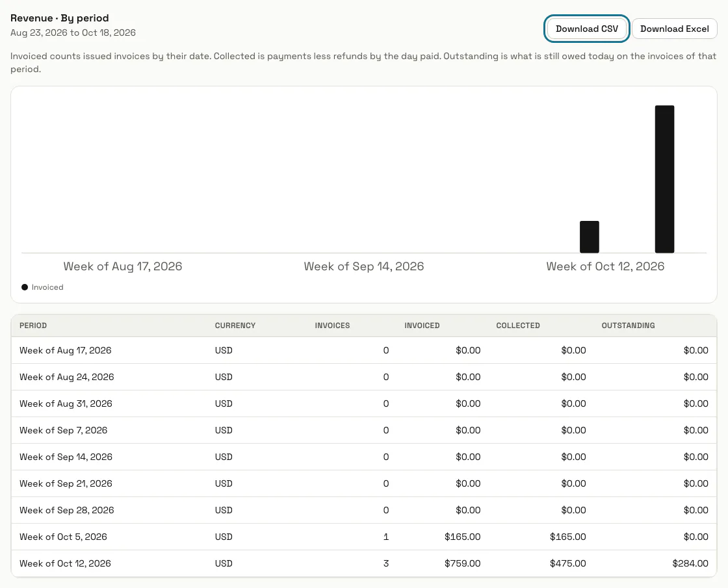Select the row 'Week of Aug 31, 2026'

364,403
